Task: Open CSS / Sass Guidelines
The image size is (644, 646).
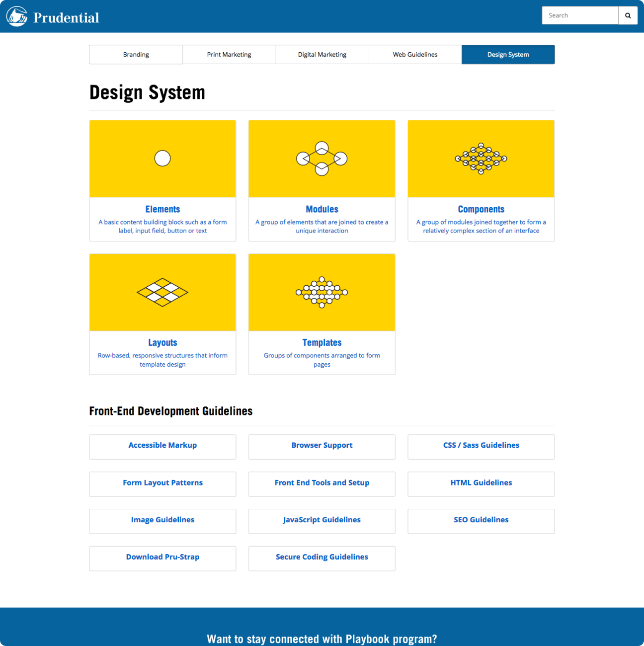Action: click(x=481, y=447)
